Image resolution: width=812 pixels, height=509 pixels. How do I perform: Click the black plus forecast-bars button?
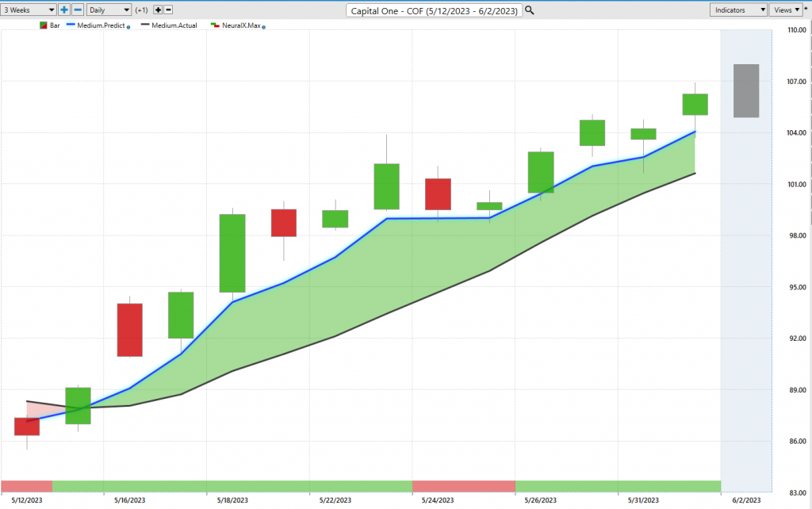point(158,10)
